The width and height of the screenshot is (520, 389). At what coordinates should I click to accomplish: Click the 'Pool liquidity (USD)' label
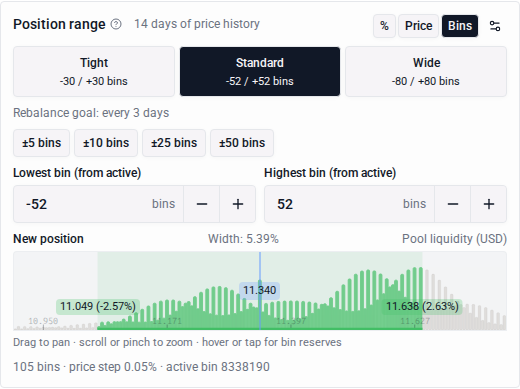[x=454, y=239]
